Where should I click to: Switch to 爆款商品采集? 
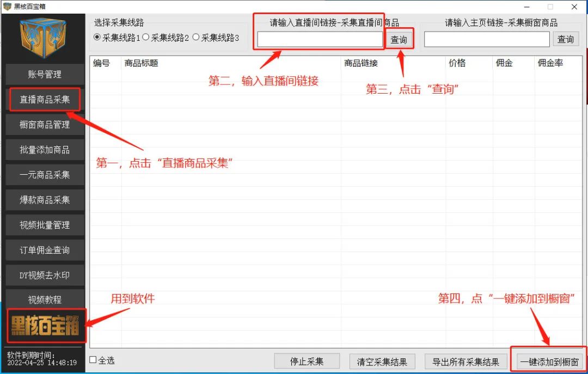click(x=45, y=200)
